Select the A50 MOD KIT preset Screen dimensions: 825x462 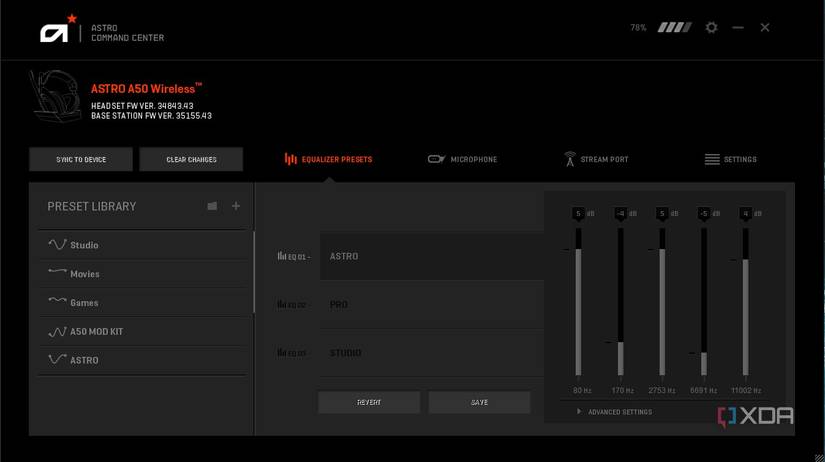(143, 332)
